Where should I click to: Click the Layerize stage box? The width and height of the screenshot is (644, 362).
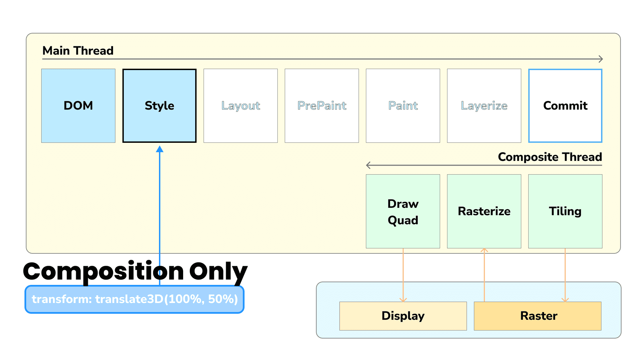(x=484, y=106)
